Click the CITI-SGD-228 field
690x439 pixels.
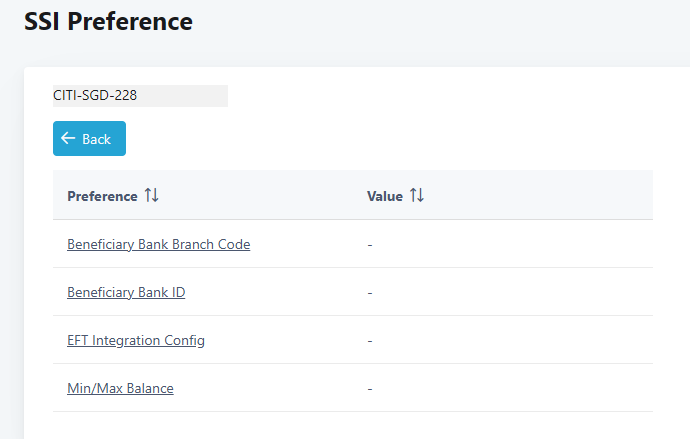click(x=140, y=96)
